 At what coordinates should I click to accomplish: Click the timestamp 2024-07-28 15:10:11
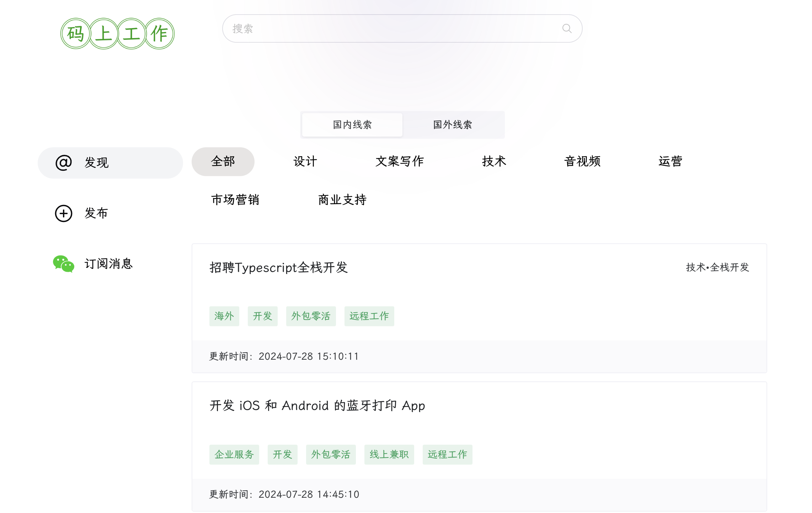point(309,356)
